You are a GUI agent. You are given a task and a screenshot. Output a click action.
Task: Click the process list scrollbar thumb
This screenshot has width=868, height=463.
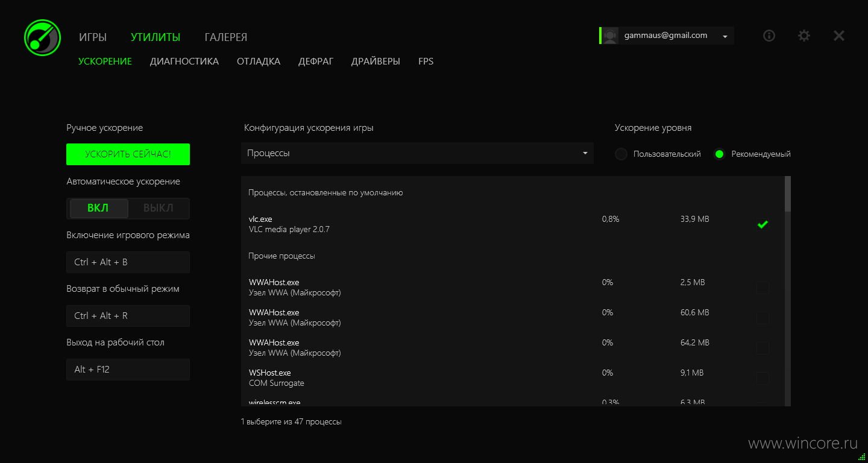pyautogui.click(x=788, y=194)
